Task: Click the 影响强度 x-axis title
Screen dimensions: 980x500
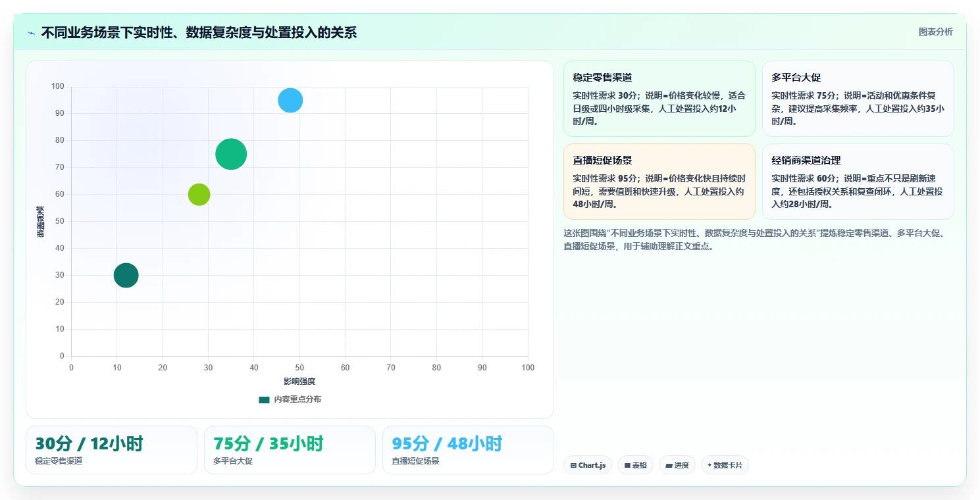Action: pos(299,382)
